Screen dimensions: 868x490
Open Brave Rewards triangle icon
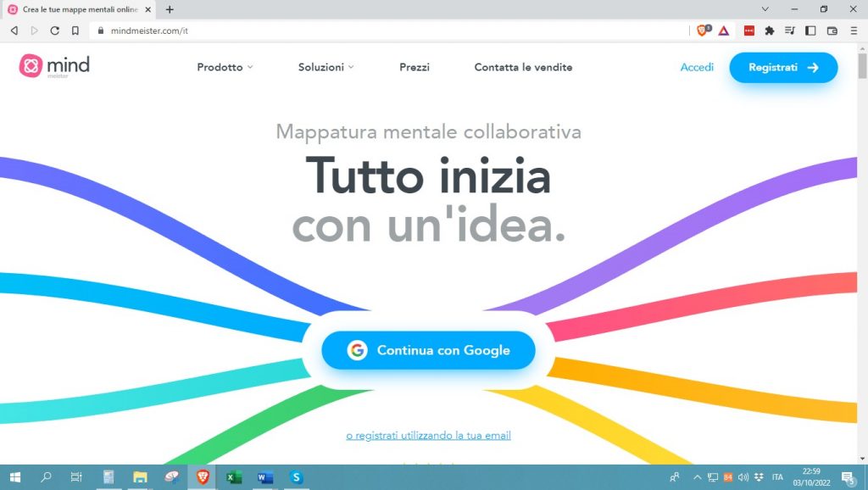[x=724, y=31]
